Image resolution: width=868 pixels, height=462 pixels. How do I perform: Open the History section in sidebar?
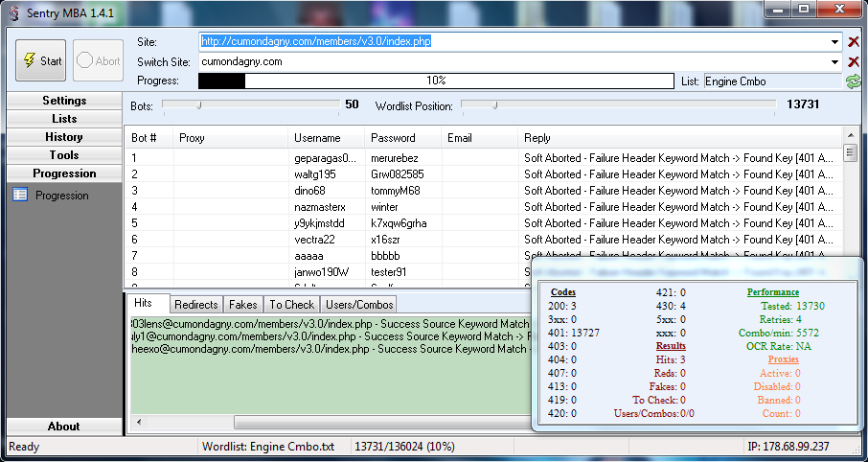(x=64, y=137)
